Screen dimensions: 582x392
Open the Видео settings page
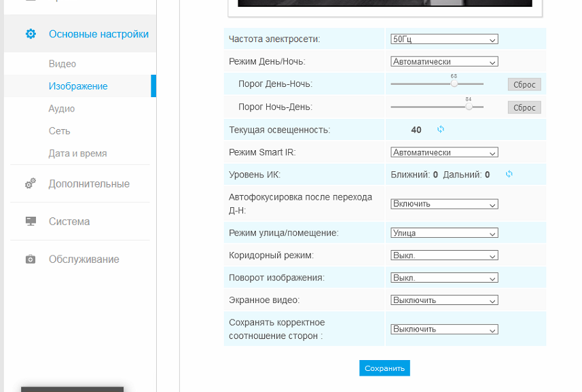coord(62,64)
